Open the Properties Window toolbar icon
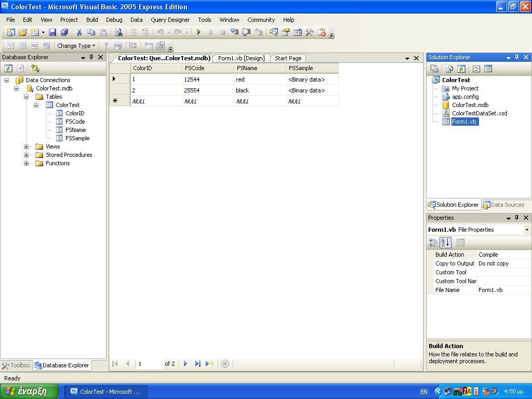This screenshot has height=399, width=532. pos(286,32)
